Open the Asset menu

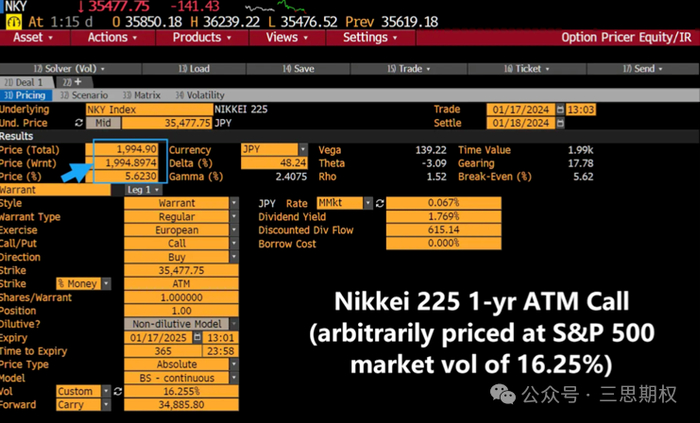coord(34,37)
